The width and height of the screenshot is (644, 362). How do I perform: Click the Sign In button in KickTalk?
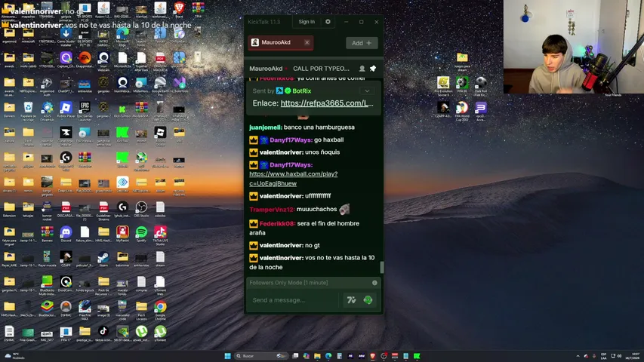tap(307, 22)
